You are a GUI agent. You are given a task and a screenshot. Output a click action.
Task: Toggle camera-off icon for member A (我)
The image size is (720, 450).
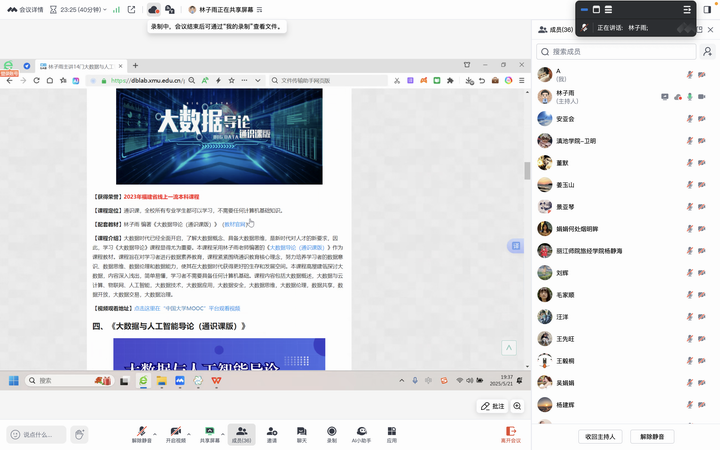point(702,75)
